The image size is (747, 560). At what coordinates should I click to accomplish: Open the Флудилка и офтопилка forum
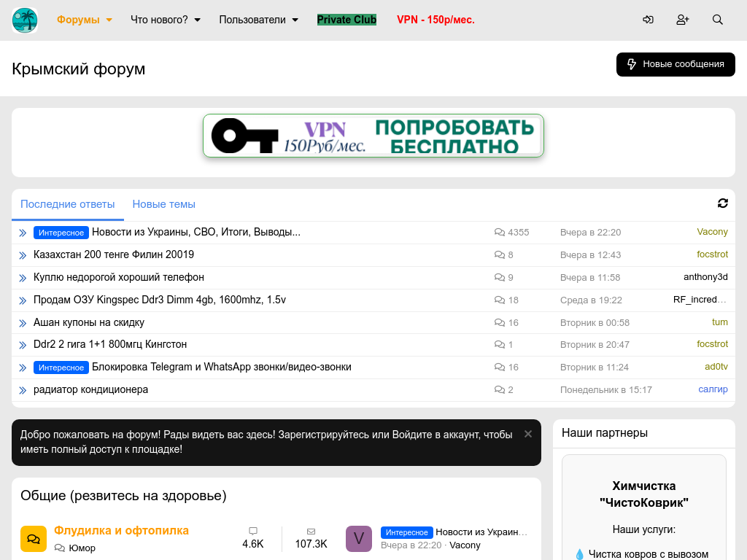(x=121, y=530)
